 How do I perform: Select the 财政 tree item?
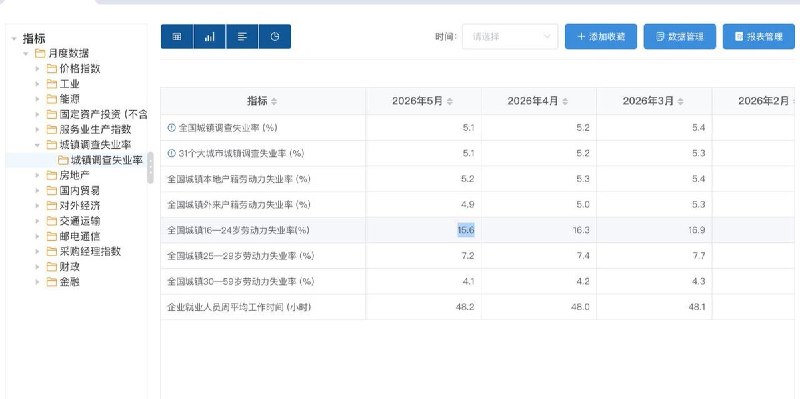[x=70, y=267]
